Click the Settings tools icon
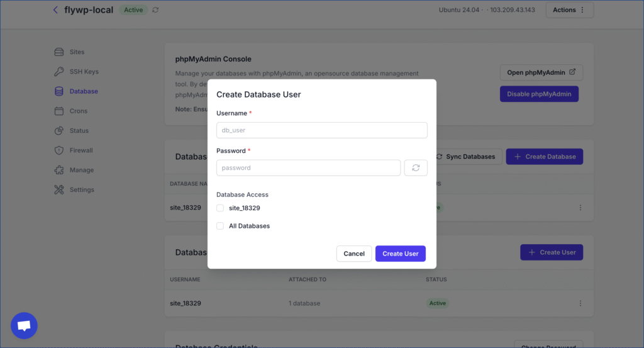The height and width of the screenshot is (348, 644). pos(59,190)
